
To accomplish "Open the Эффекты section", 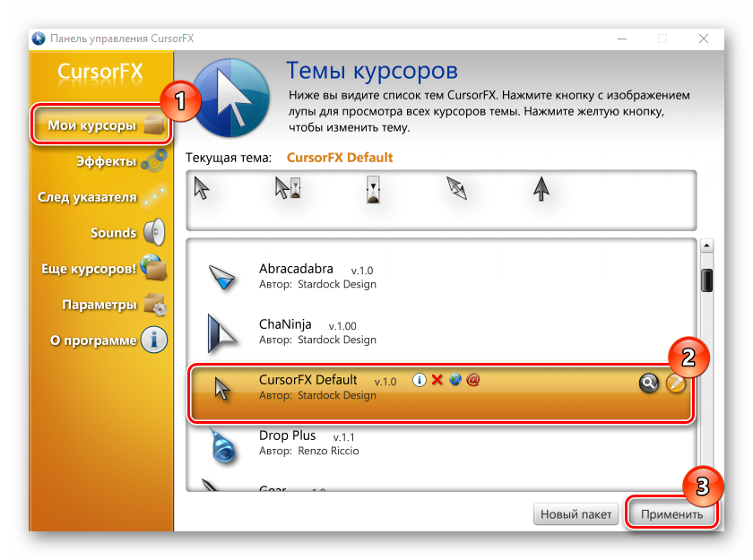I will tap(106, 161).
